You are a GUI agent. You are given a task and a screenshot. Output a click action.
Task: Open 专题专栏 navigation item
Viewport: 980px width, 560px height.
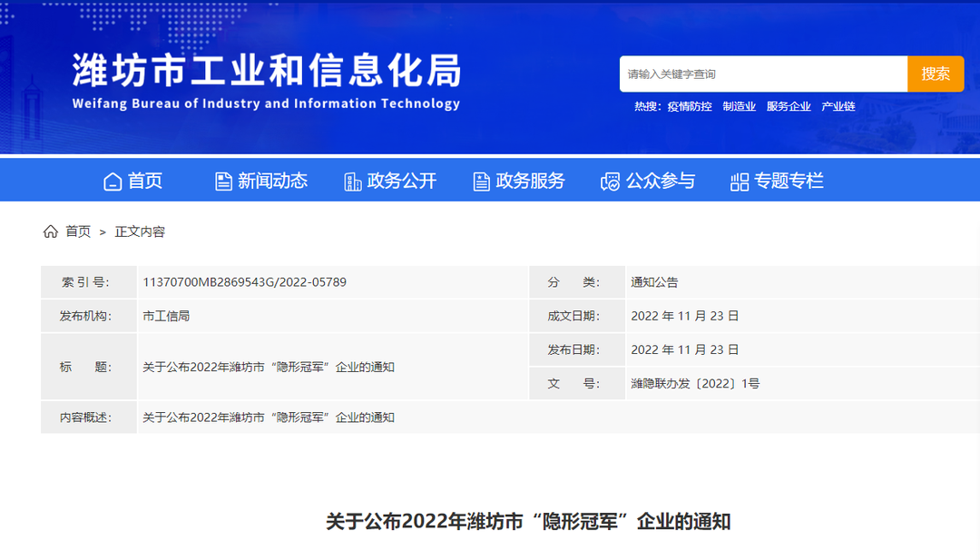point(789,182)
